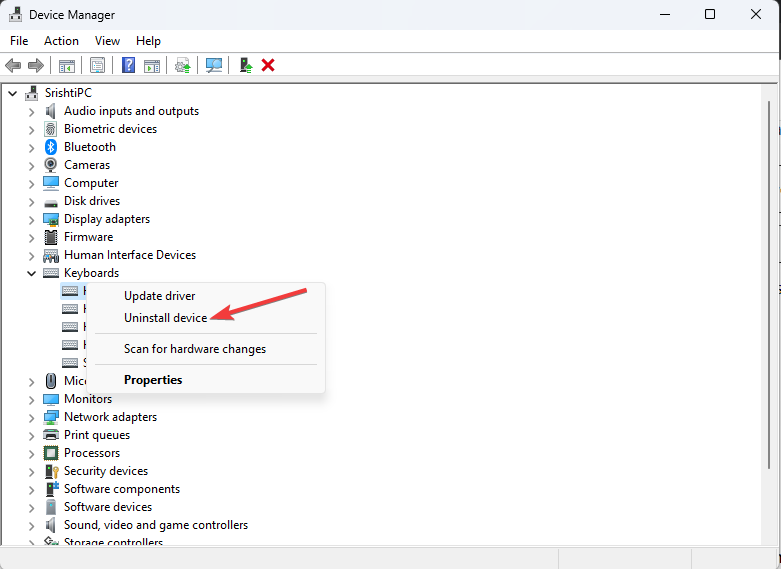Select the Software devices tree label

[x=108, y=507]
